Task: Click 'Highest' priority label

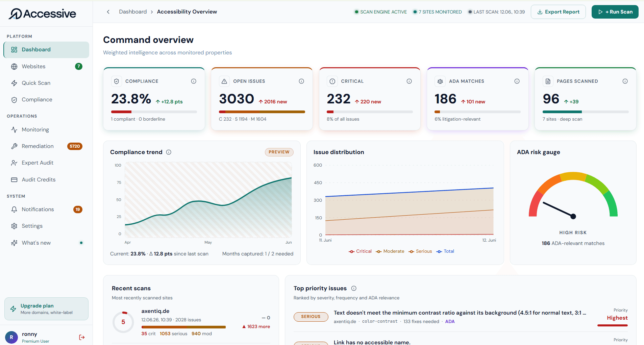Action: [x=617, y=318]
